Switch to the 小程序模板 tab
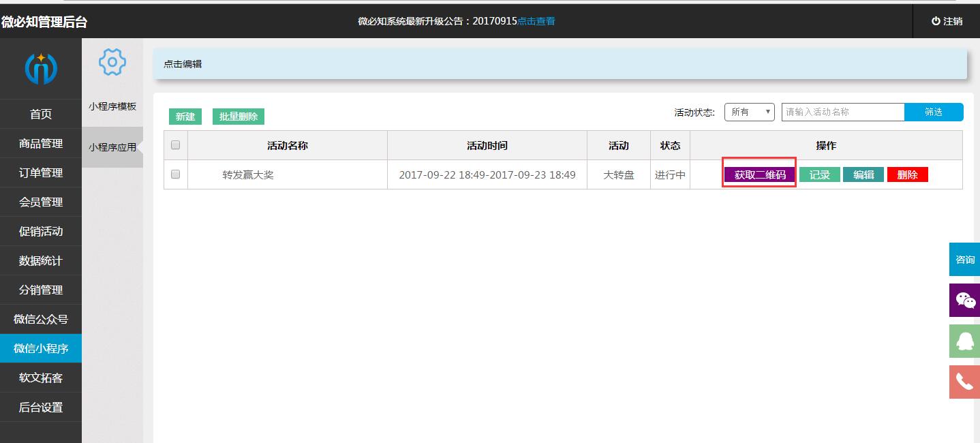The image size is (980, 443). point(112,106)
